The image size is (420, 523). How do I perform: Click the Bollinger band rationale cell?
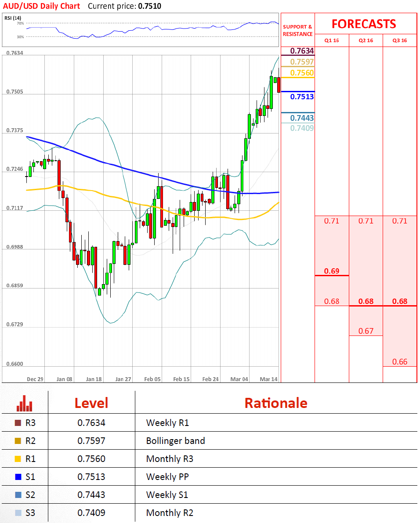point(175,441)
